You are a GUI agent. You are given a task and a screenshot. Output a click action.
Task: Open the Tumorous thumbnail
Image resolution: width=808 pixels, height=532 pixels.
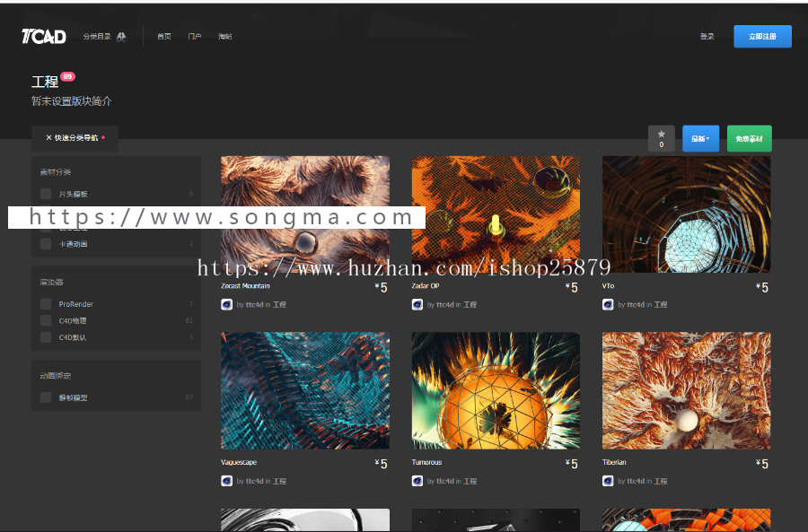496,390
